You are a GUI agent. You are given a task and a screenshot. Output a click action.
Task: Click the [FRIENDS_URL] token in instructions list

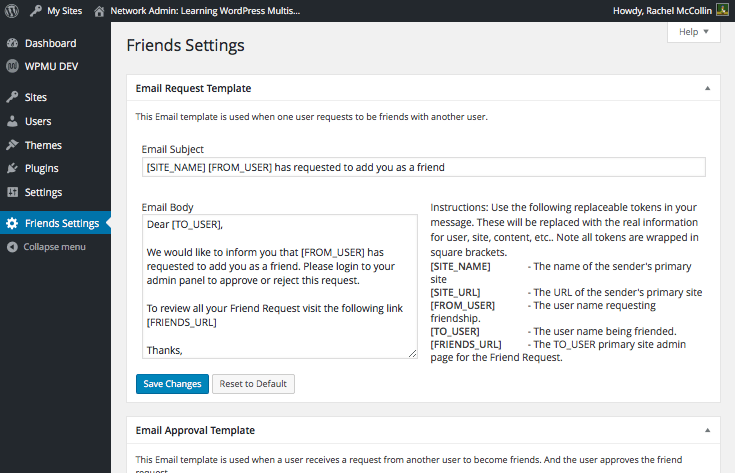tap(465, 344)
